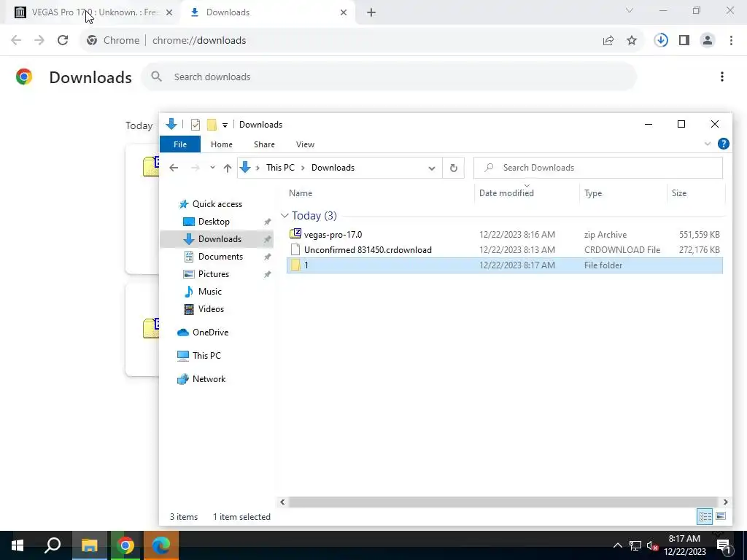The image size is (747, 560).
Task: Toggle Chrome side panel
Action: pyautogui.click(x=684, y=41)
